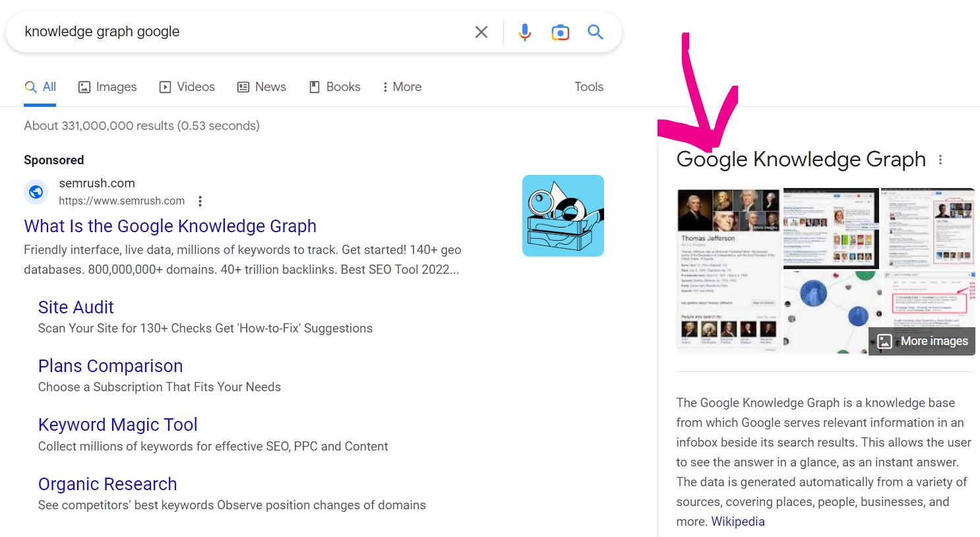Visit the Wikipedia source link
The width and height of the screenshot is (980, 537).
pyautogui.click(x=738, y=522)
